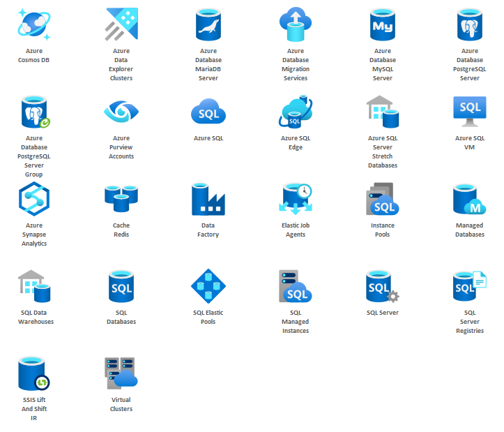
Task: Select the Azure SQL cloud icon
Action: coord(208,112)
